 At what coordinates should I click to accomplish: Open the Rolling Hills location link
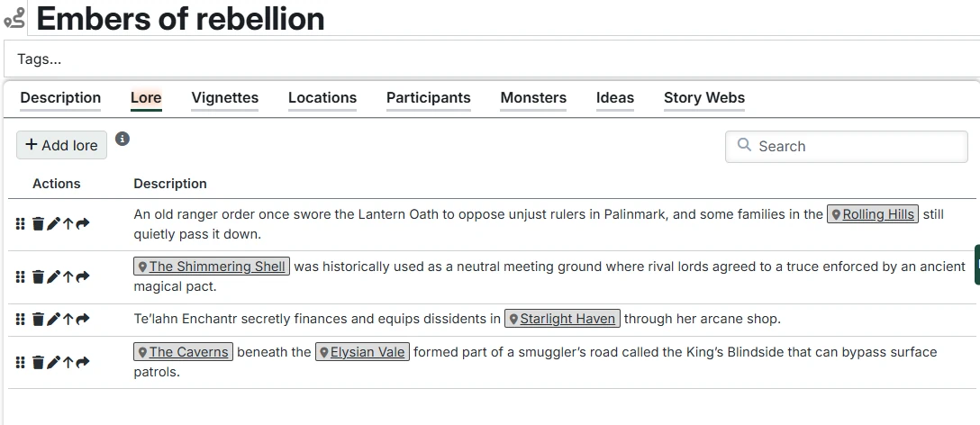878,214
